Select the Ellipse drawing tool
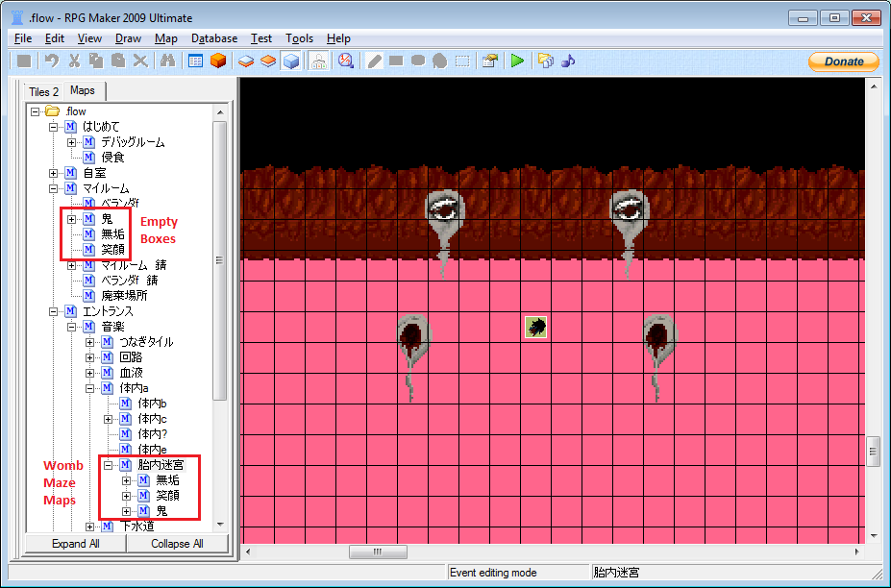This screenshot has height=588, width=891. (418, 61)
